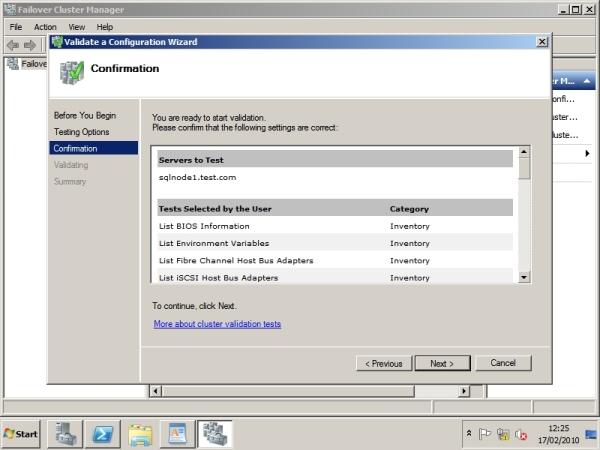Image resolution: width=600 pixels, height=450 pixels.
Task: Click scroll up arrow in the settings list
Action: 524,152
